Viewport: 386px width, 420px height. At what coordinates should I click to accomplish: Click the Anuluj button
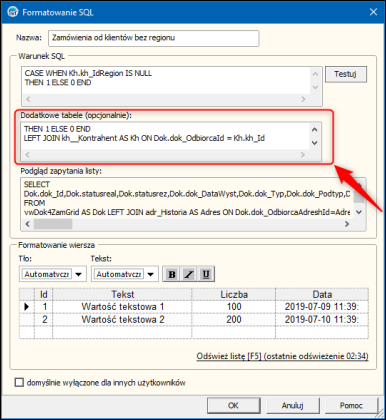point(293,405)
